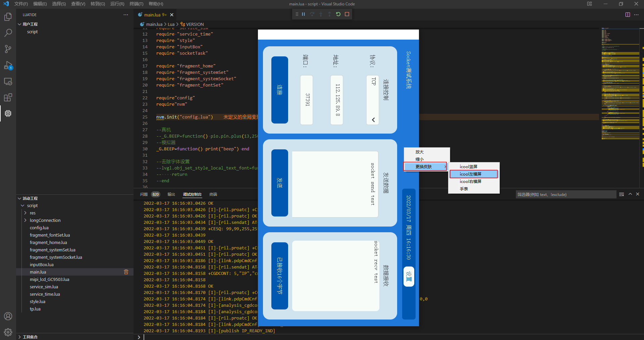Customize layout icon in title bar
This screenshot has height=340, width=644.
pyautogui.click(x=590, y=4)
